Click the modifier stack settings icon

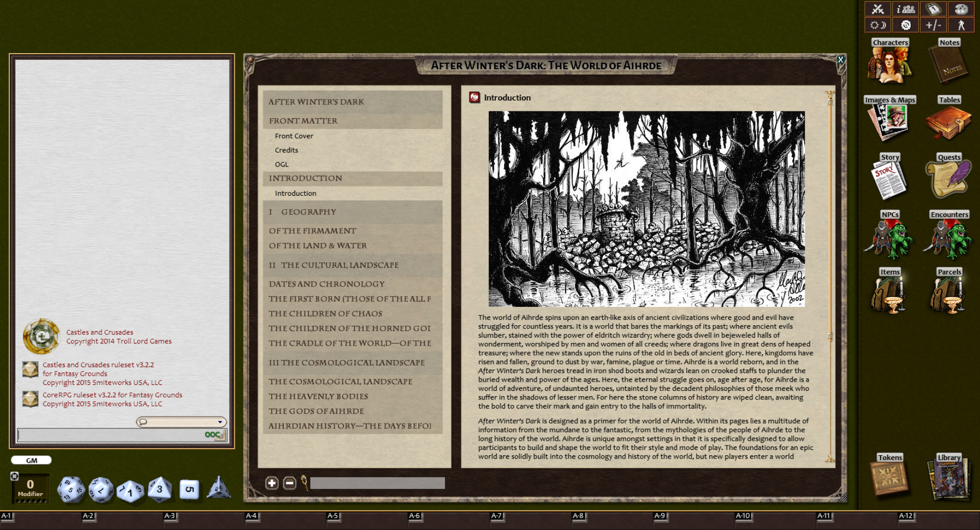tap(15, 476)
